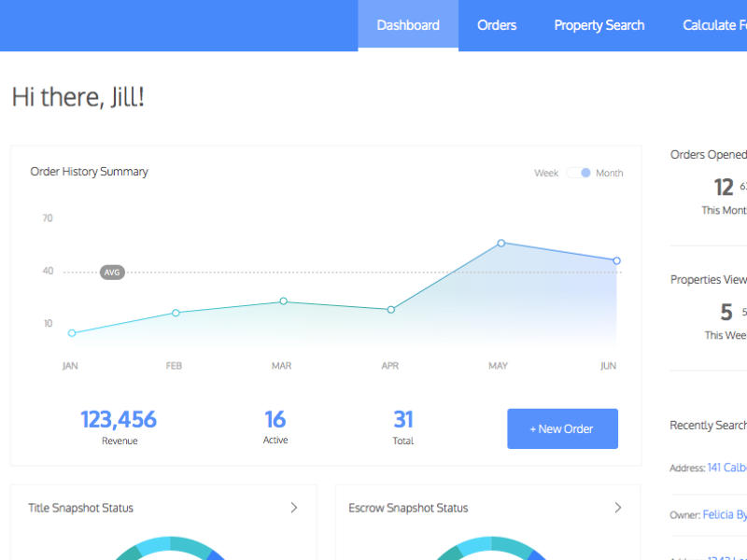Click the January data point on the chart
This screenshot has width=747, height=560.
click(x=72, y=332)
